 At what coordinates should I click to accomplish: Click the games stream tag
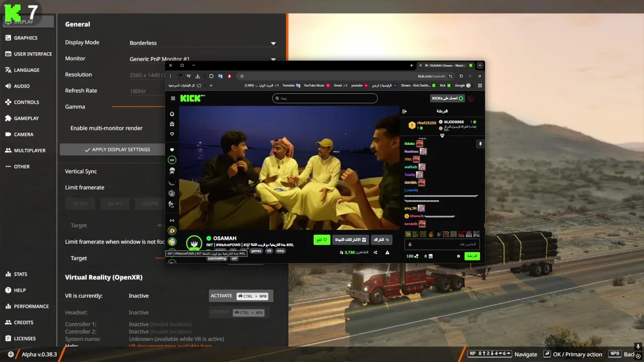click(x=257, y=251)
